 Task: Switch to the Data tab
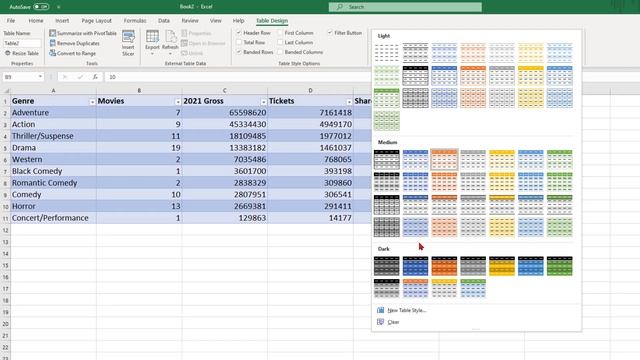click(x=164, y=20)
